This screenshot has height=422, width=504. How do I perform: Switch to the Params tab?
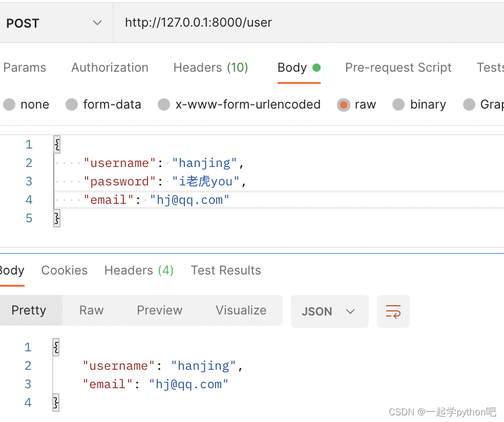[x=25, y=68]
